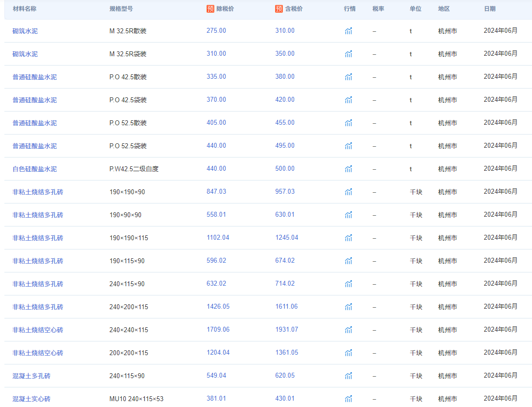
Task: Click the 行情 column header
Action: (x=350, y=9)
